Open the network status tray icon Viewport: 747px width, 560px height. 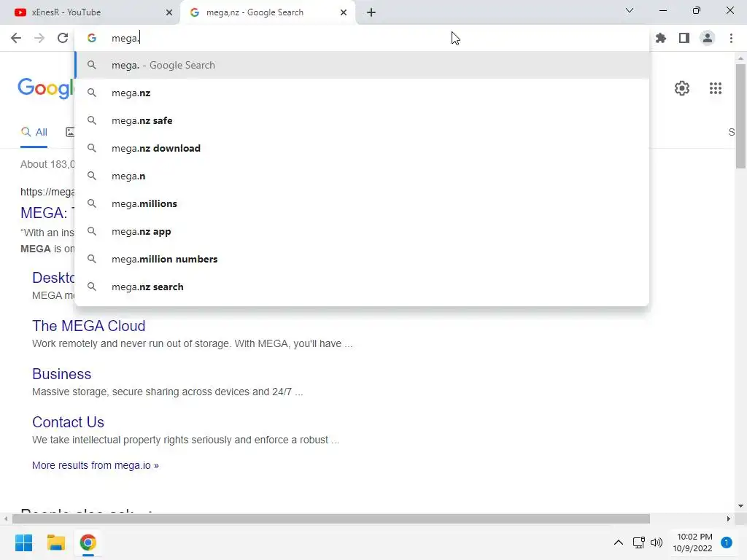point(638,542)
